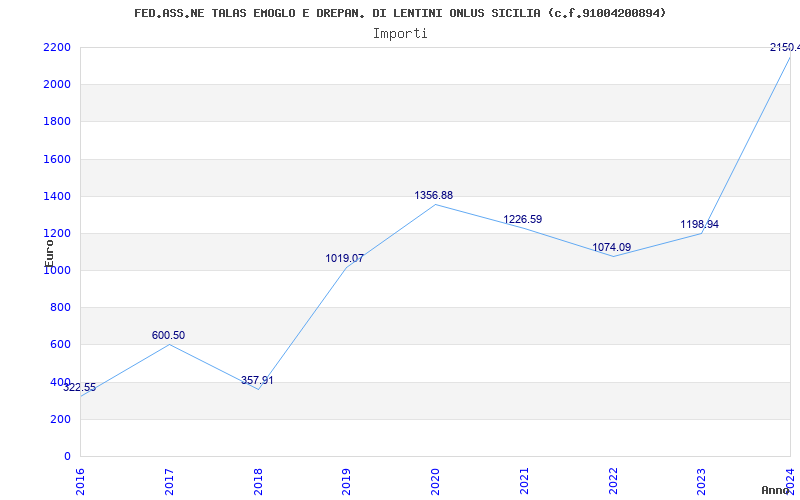Select the 1198.94 data label at 2023
800x500 pixels.
tap(699, 224)
